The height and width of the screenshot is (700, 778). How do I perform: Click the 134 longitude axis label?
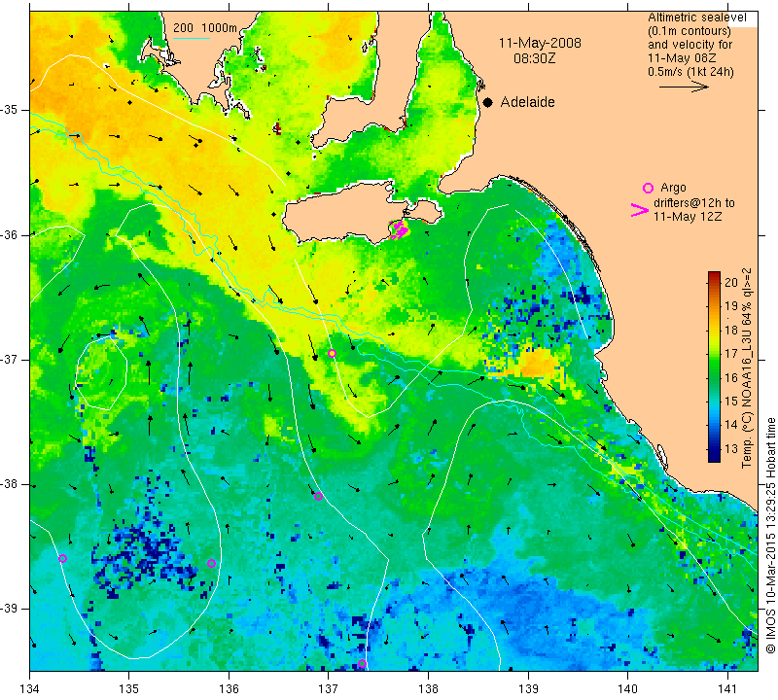30,689
